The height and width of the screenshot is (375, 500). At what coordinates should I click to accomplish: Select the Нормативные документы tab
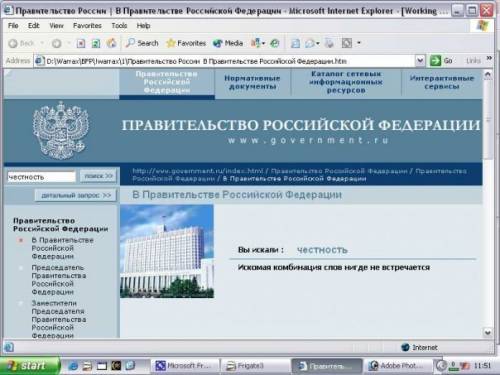[x=252, y=82]
